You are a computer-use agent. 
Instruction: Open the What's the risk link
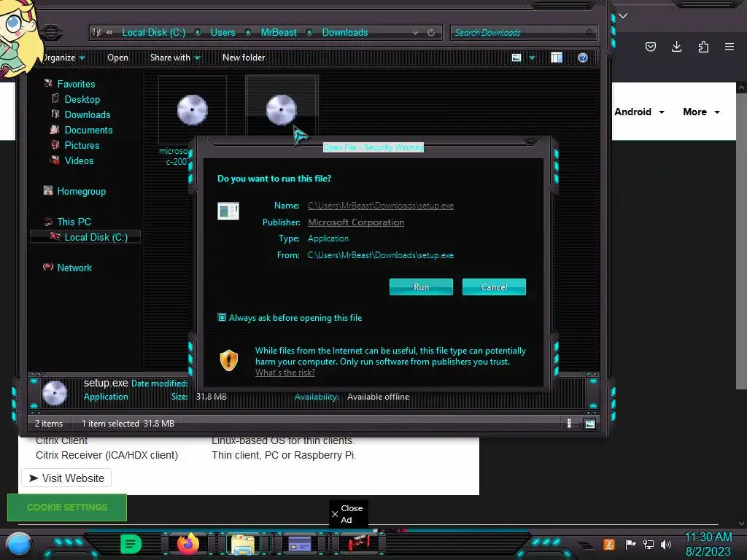285,373
